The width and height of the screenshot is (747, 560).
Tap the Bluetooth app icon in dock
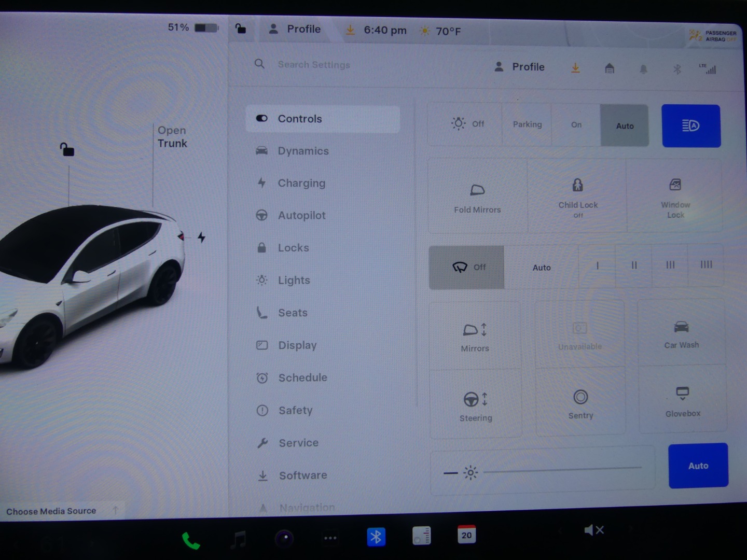point(376,537)
